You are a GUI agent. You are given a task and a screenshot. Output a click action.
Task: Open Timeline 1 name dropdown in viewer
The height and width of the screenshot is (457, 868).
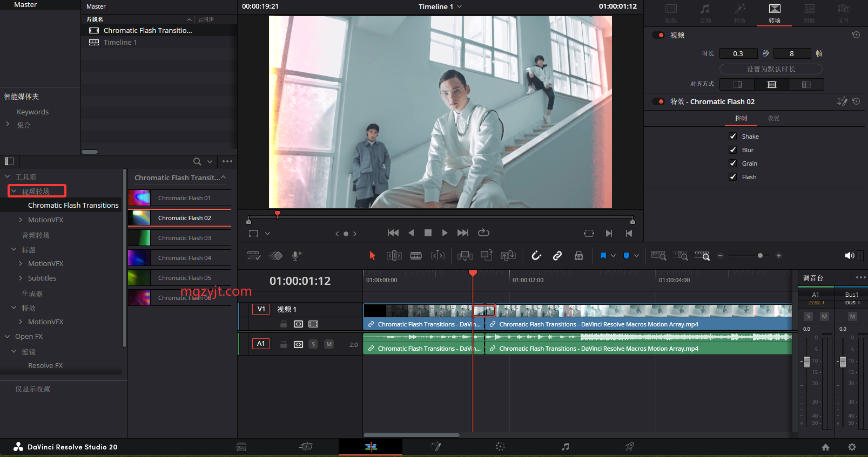click(460, 6)
